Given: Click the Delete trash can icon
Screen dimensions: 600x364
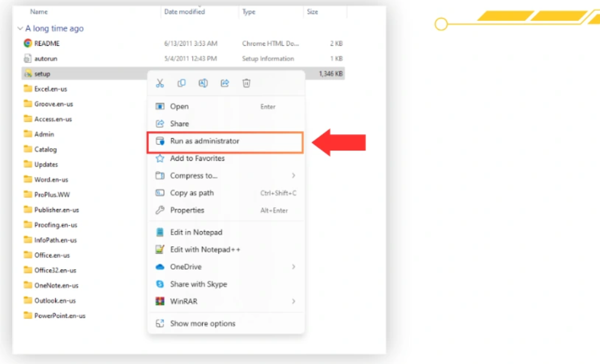Looking at the screenshot, I should pos(246,83).
